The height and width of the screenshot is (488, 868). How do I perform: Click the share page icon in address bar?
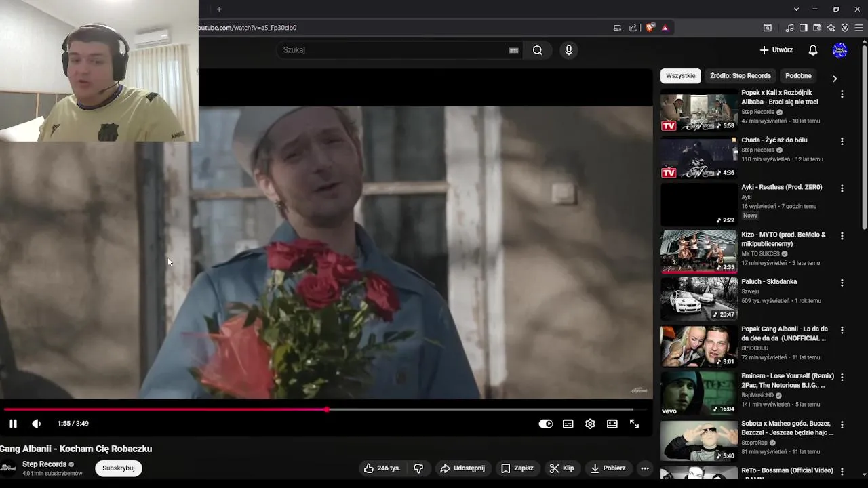[x=633, y=28]
